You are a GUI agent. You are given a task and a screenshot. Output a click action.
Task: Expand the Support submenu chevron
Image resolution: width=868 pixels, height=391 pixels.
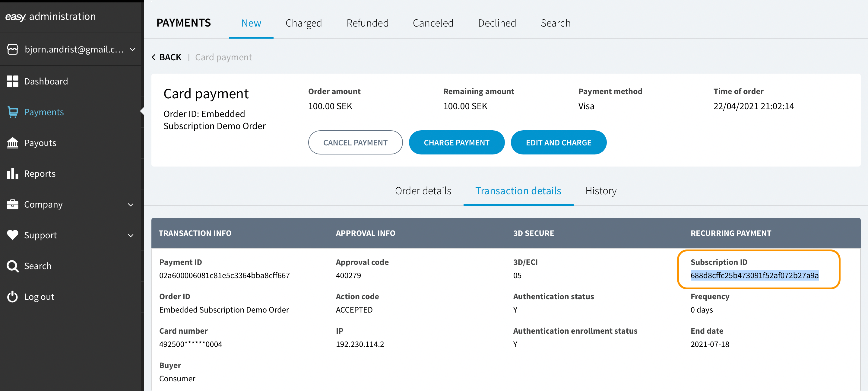click(x=131, y=235)
